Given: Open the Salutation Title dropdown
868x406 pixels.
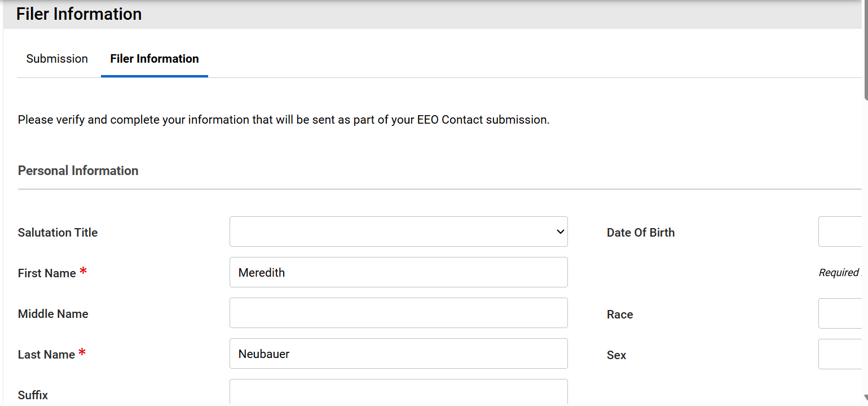Looking at the screenshot, I should [x=398, y=232].
